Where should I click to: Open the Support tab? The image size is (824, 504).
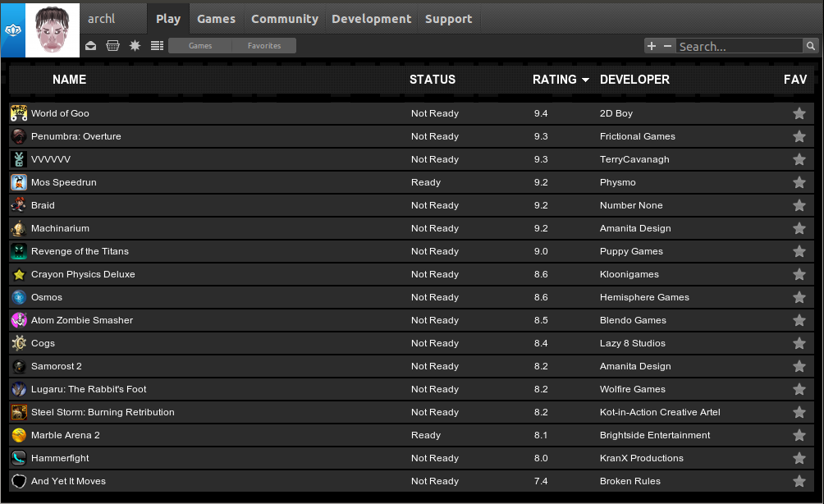448,19
